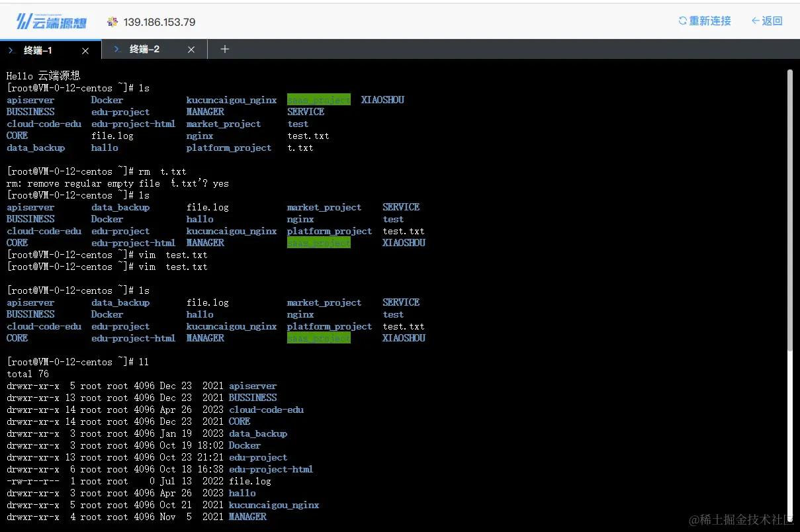
Task: Reconnect using the 重新连接 button
Action: pos(705,21)
